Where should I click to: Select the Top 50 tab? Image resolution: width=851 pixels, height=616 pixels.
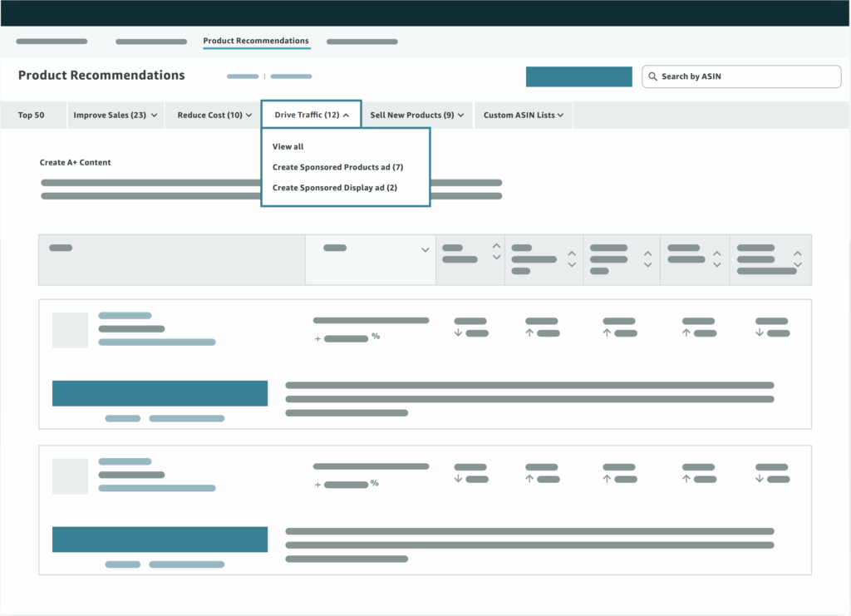point(32,116)
